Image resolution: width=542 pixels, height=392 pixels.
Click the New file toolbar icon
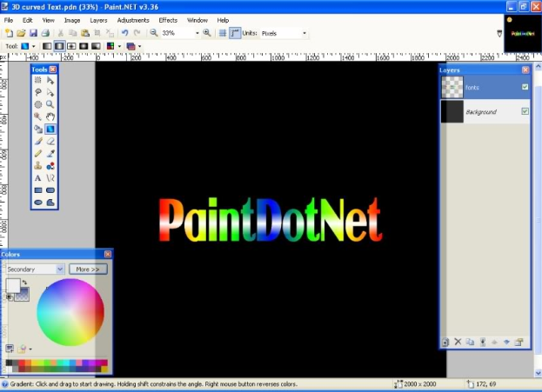9,33
